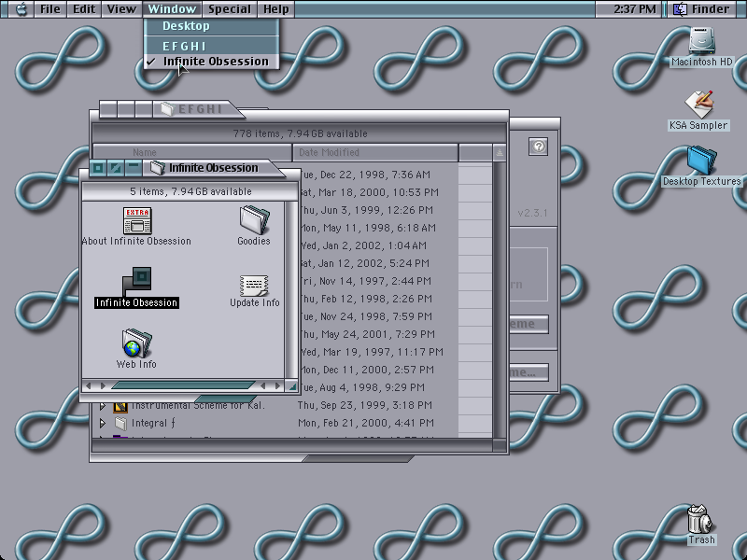Select the About Infinite Obsession document

coord(137,220)
